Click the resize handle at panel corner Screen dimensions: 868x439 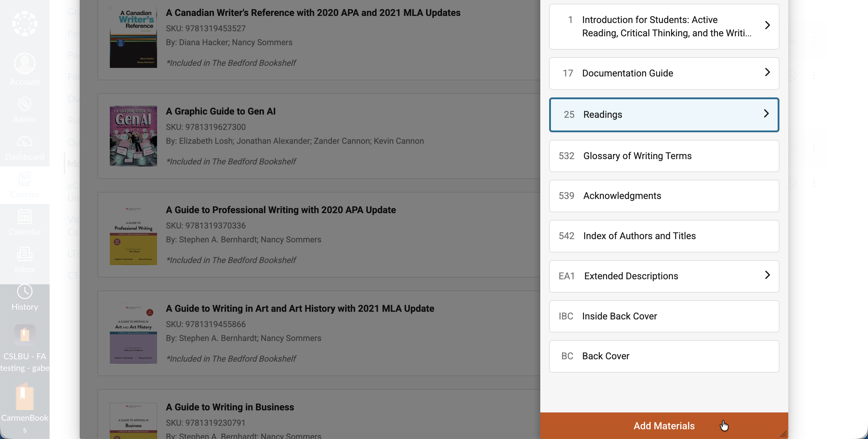tap(783, 434)
